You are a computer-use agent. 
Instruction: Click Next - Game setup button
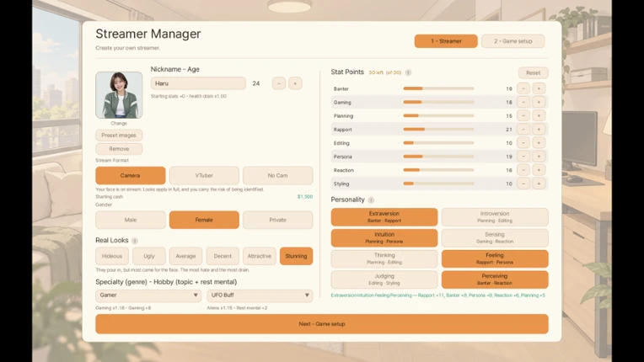tap(322, 324)
